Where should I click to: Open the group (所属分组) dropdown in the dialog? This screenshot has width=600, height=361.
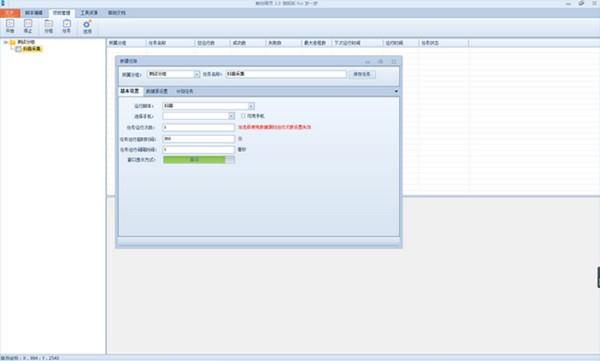197,74
